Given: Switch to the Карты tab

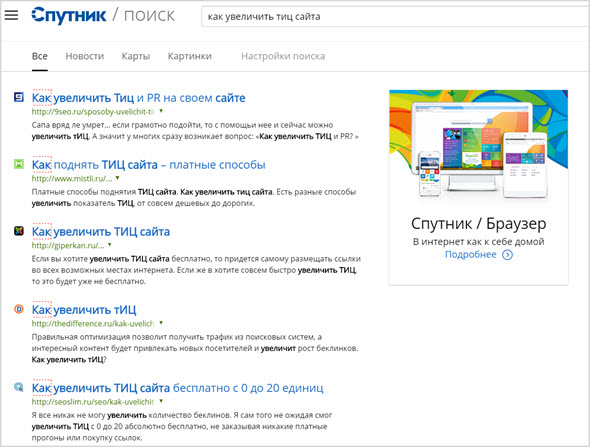Looking at the screenshot, I should [x=136, y=56].
